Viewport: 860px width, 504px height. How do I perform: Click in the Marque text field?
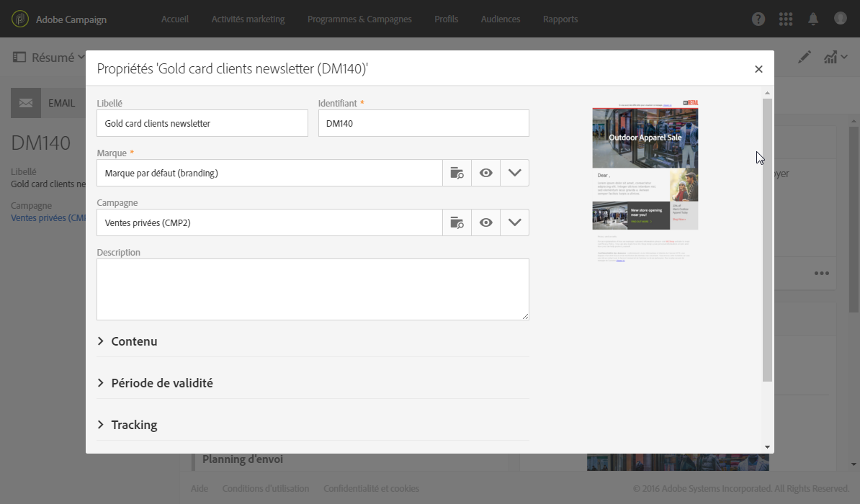tap(270, 173)
